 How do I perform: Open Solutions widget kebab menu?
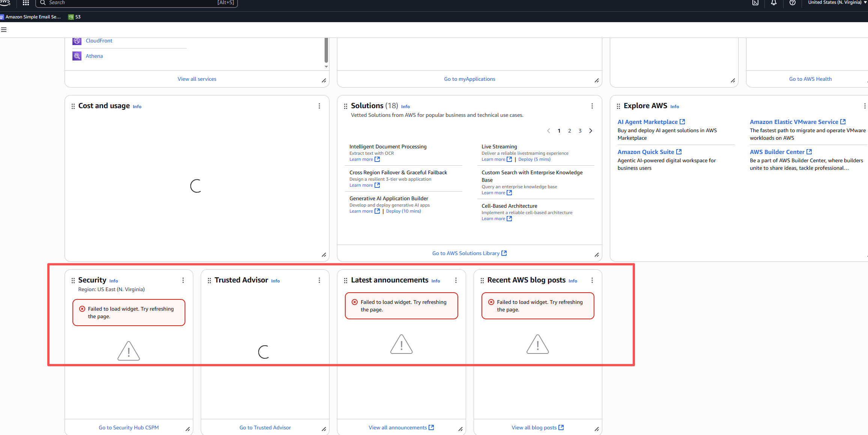[592, 106]
